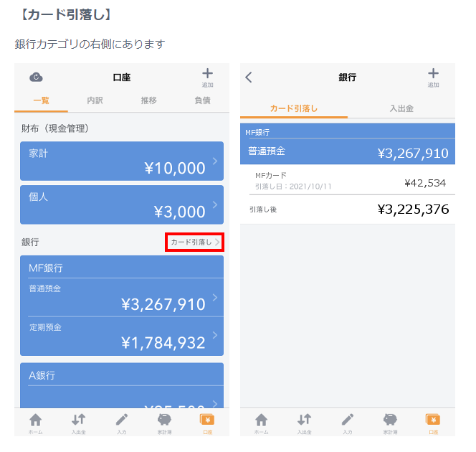Switch to the 内訳 tab
The height and width of the screenshot is (452, 476).
click(x=95, y=100)
